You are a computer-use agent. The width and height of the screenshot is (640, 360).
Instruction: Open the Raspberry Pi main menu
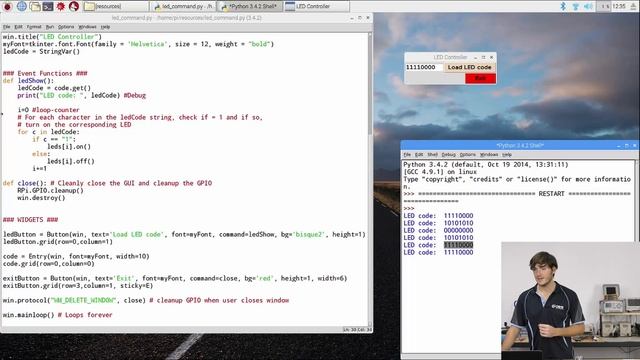[x=7, y=6]
